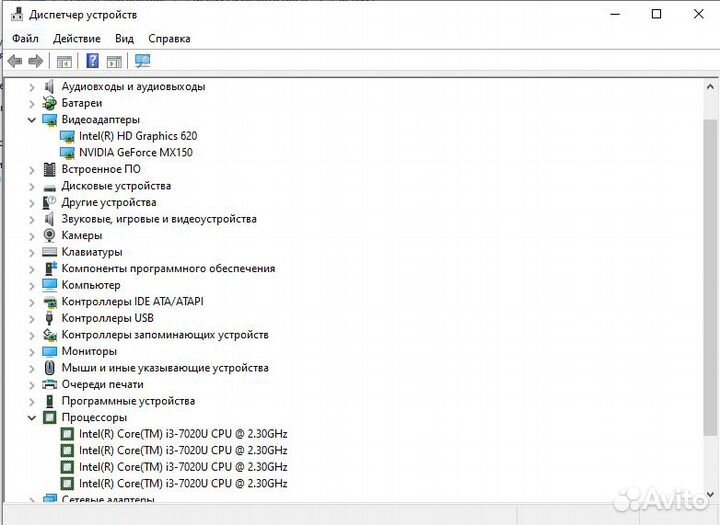Click Scan for hardware changes monitor icon
The height and width of the screenshot is (525, 720).
(142, 61)
